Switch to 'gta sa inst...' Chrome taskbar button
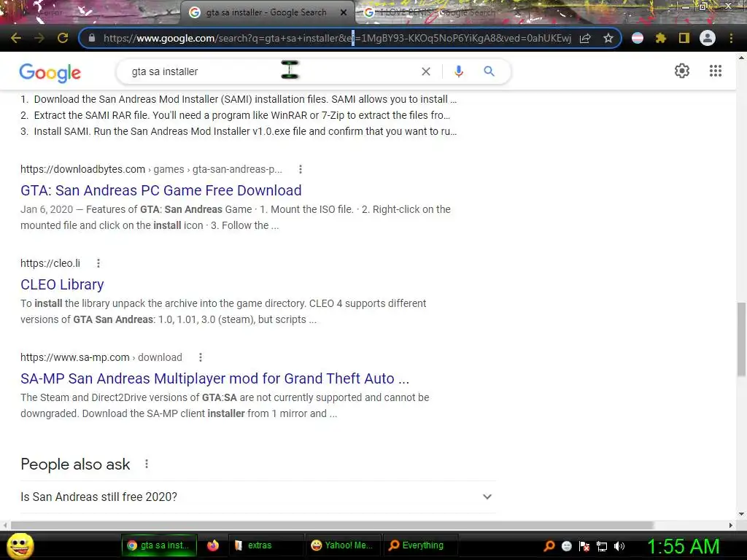Image resolution: width=747 pixels, height=560 pixels. pos(160,545)
